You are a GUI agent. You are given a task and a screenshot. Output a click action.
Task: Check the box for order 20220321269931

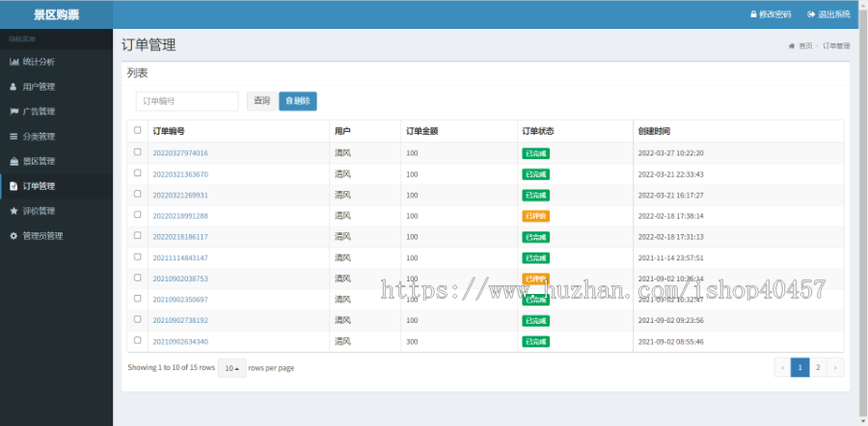[x=138, y=194]
